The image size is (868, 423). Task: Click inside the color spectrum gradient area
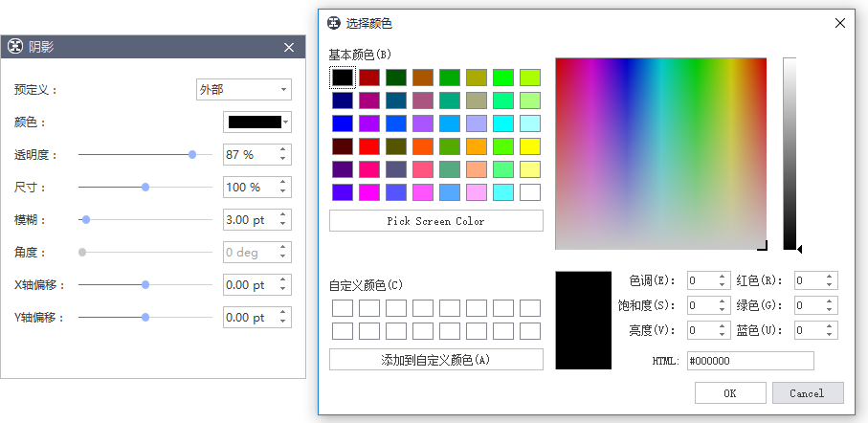tap(661, 153)
